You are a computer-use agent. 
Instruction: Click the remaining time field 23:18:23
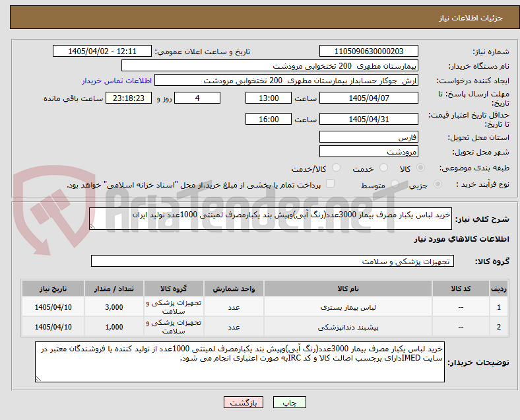click(129, 98)
